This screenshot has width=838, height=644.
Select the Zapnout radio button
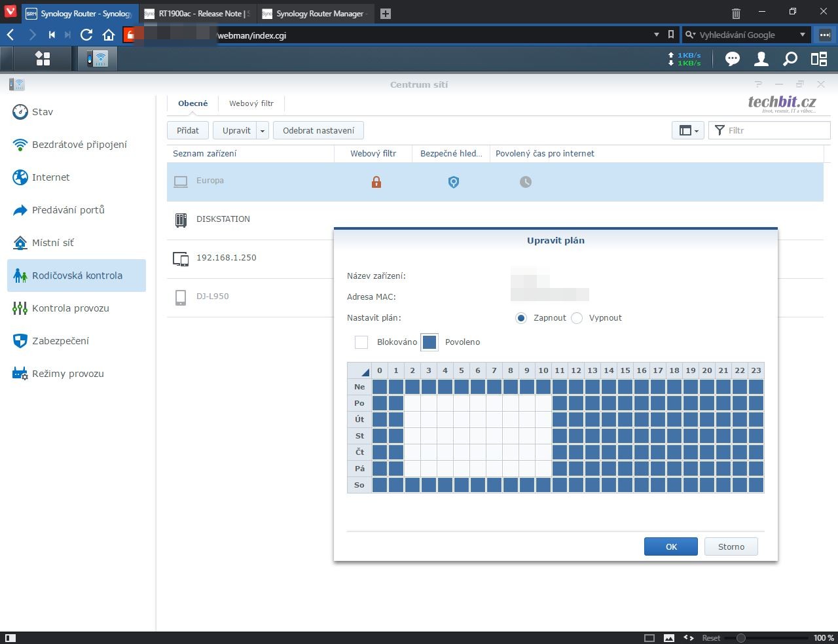point(521,318)
